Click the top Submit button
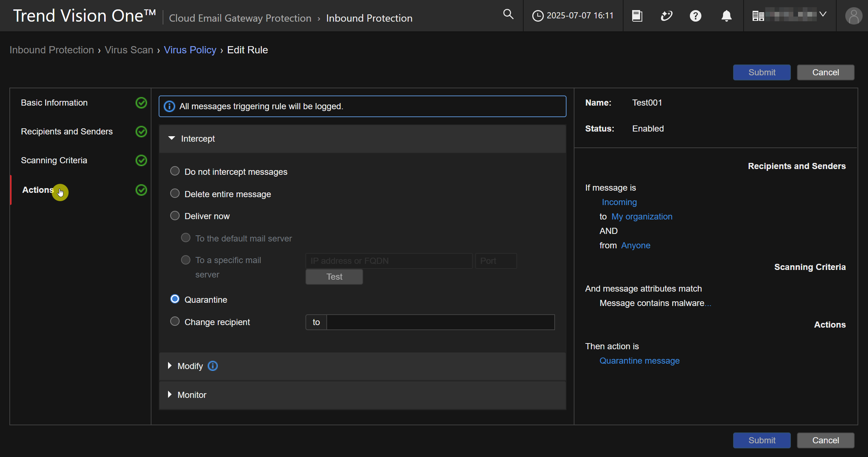Viewport: 868px width, 457px height. pos(762,72)
